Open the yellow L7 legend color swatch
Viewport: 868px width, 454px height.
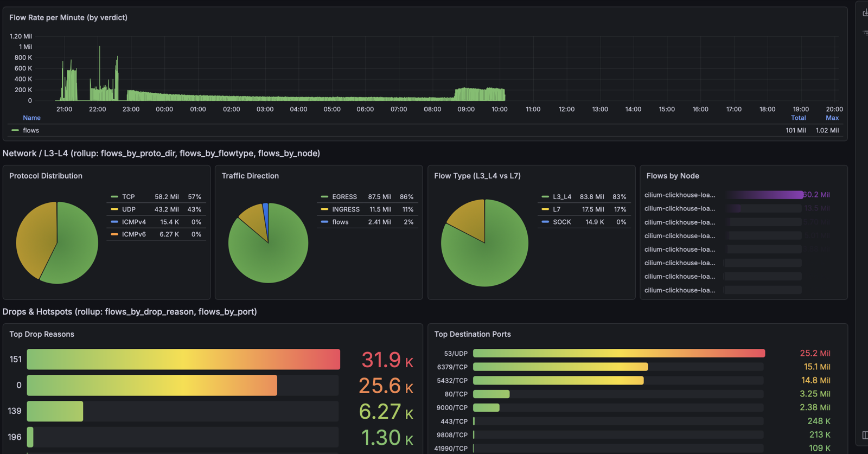pyautogui.click(x=545, y=209)
